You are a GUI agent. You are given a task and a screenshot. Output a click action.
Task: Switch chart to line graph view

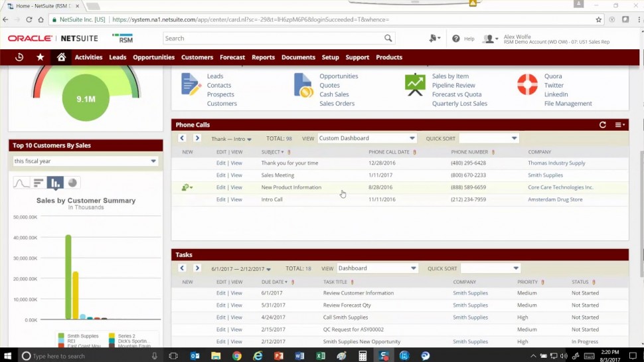click(x=21, y=183)
